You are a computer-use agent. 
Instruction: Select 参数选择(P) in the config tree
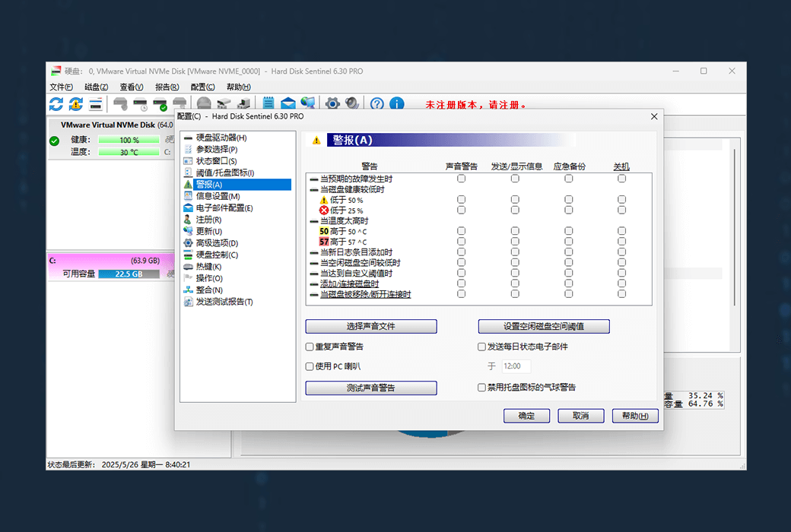(217, 149)
